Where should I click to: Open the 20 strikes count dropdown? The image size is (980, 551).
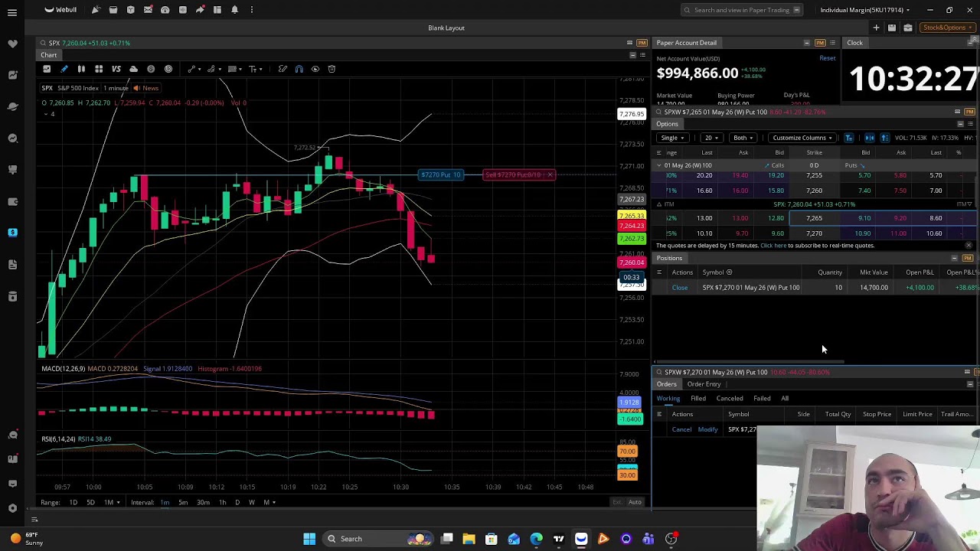coord(711,138)
